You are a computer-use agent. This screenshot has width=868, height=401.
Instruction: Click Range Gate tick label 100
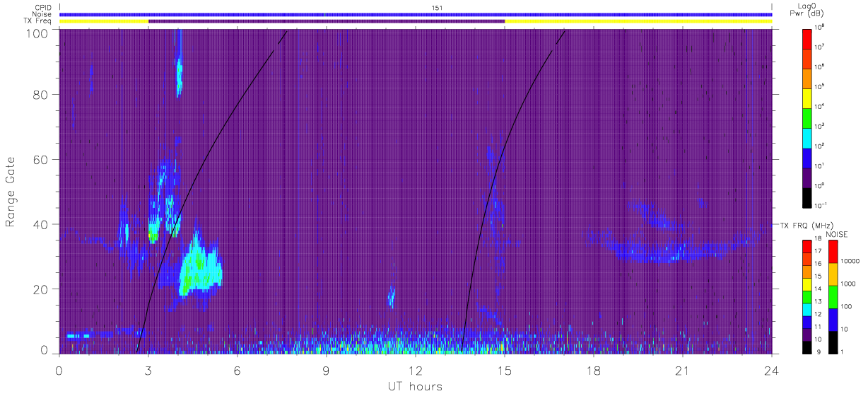pos(37,33)
